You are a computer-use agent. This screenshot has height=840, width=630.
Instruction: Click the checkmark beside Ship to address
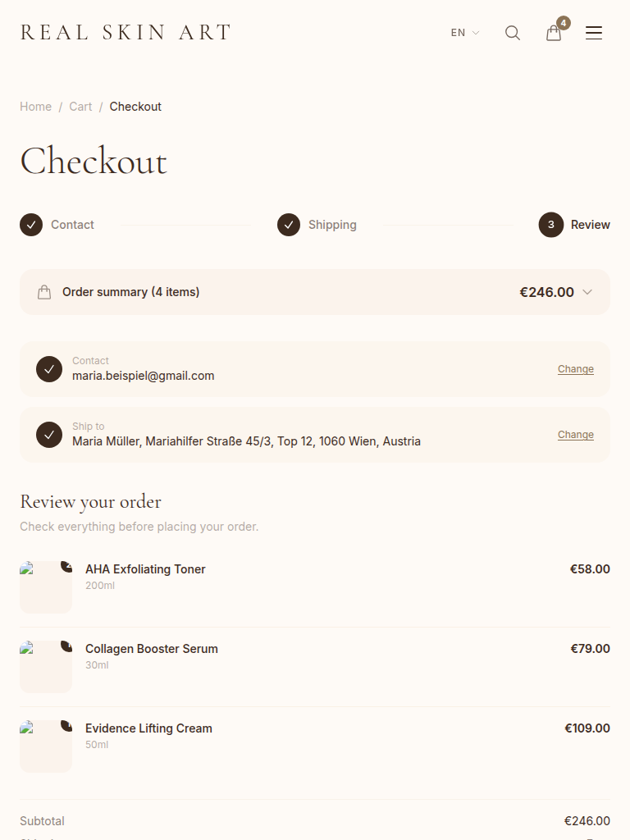pos(49,435)
